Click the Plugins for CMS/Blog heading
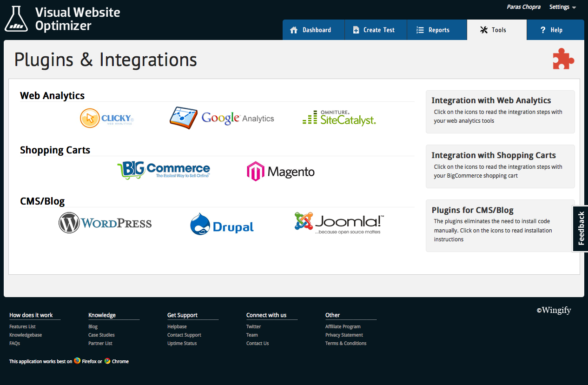Screen dimensions: 588x385 473,210
